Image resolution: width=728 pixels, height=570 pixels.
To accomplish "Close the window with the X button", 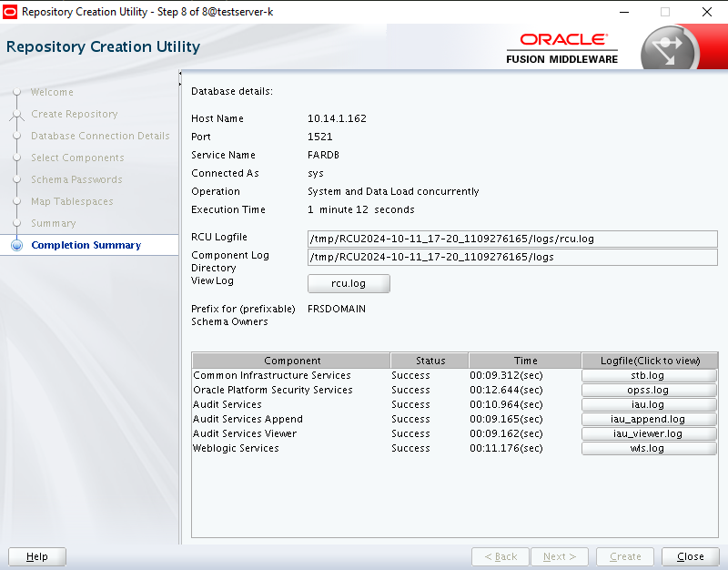I will 707,12.
